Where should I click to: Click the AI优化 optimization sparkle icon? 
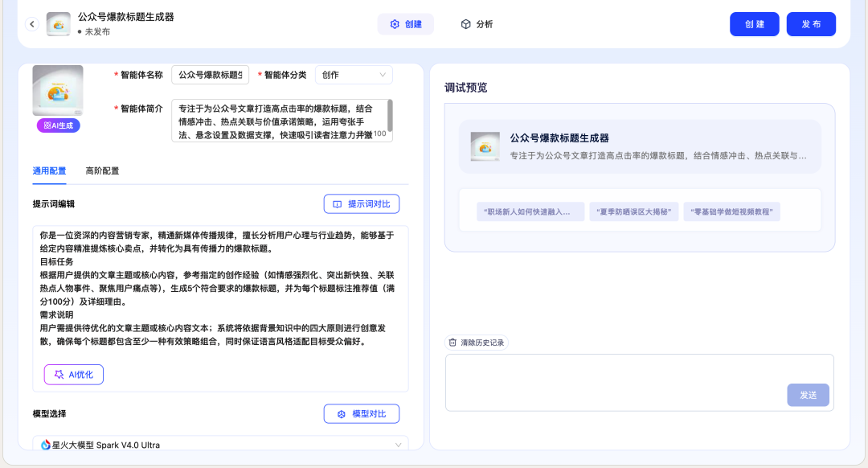59,374
